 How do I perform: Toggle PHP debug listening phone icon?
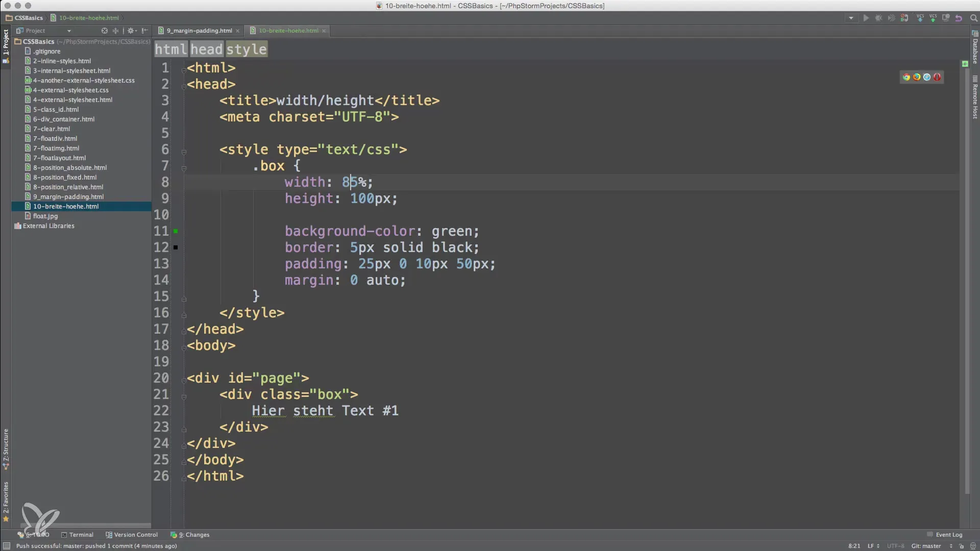point(904,18)
